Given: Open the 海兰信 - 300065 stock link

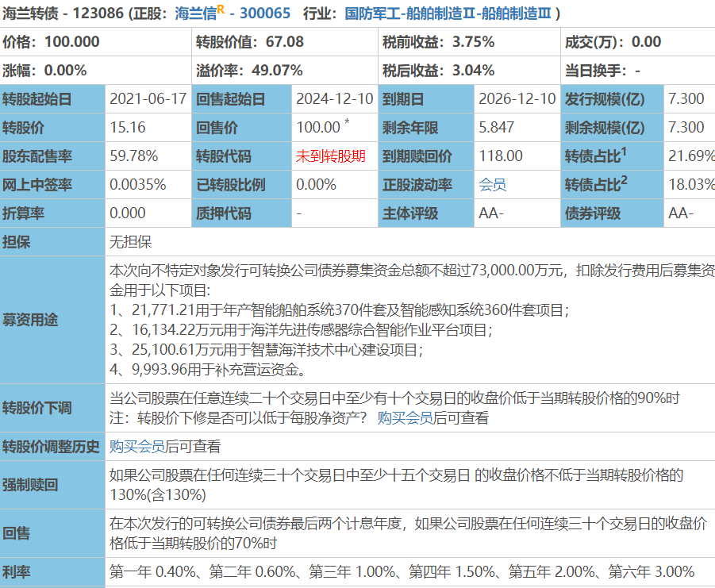Looking at the screenshot, I should (233, 13).
